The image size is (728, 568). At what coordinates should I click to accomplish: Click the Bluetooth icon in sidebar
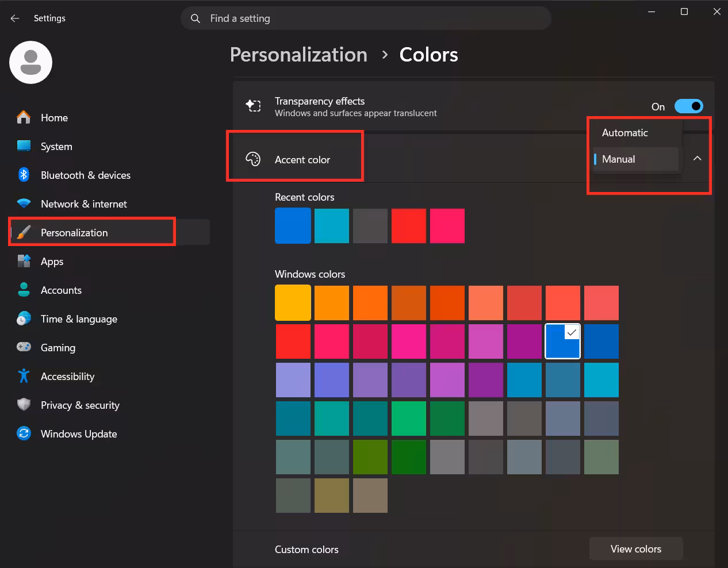(x=24, y=175)
